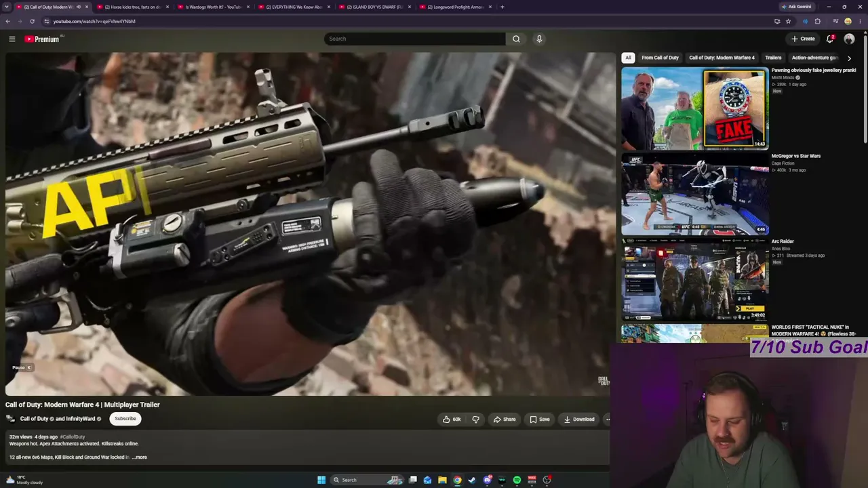868x488 pixels.
Task: Open the #CallofDuty hashtag link
Action: (x=73, y=437)
